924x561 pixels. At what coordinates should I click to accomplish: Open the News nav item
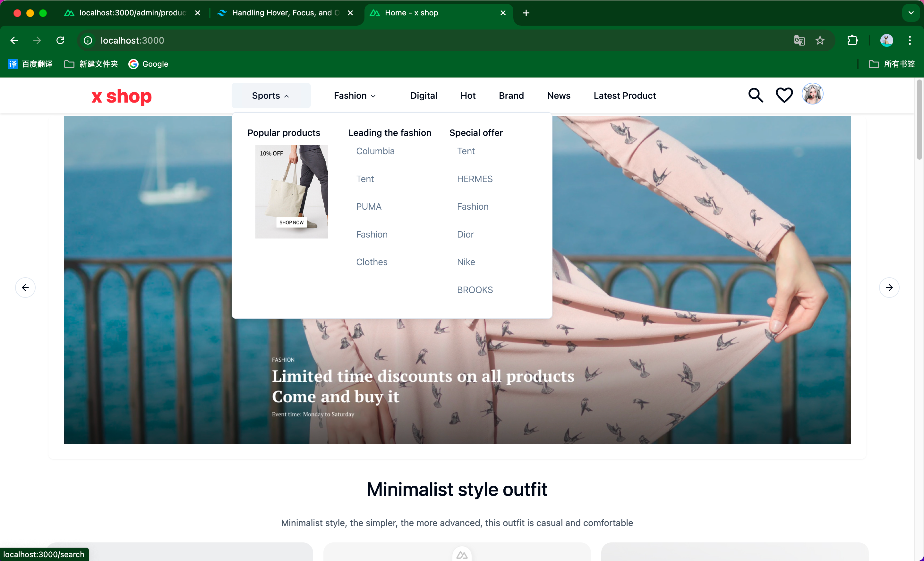pos(559,96)
